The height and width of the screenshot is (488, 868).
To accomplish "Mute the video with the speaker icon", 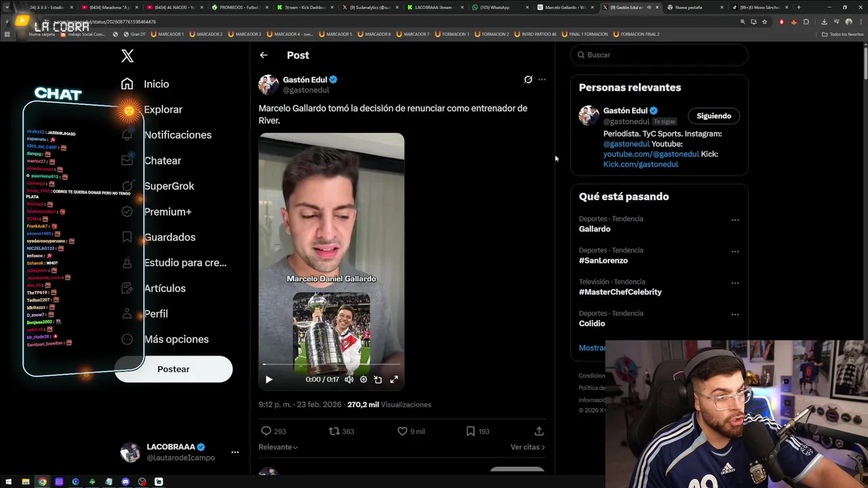I will coord(349,380).
